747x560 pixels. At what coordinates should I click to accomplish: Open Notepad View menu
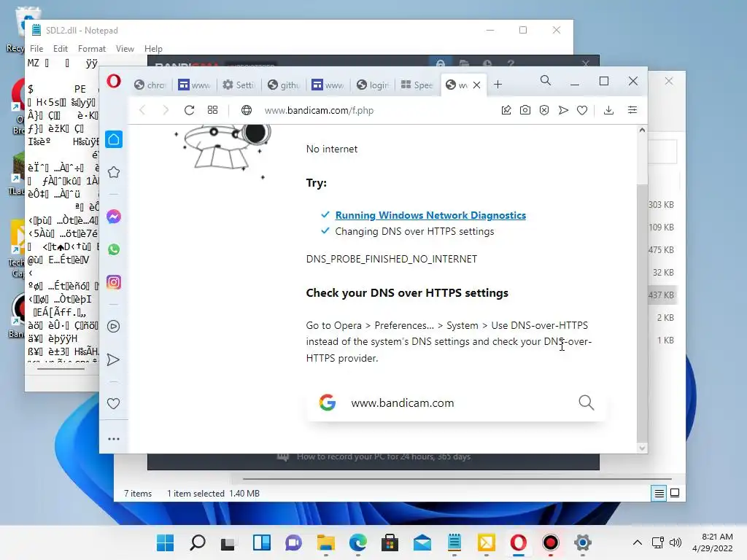[125, 49]
